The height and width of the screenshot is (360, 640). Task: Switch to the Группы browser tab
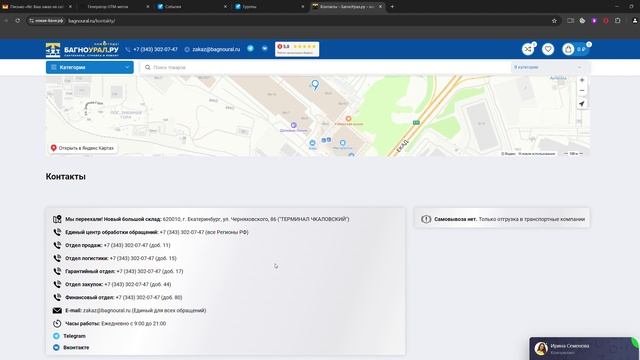[269, 7]
